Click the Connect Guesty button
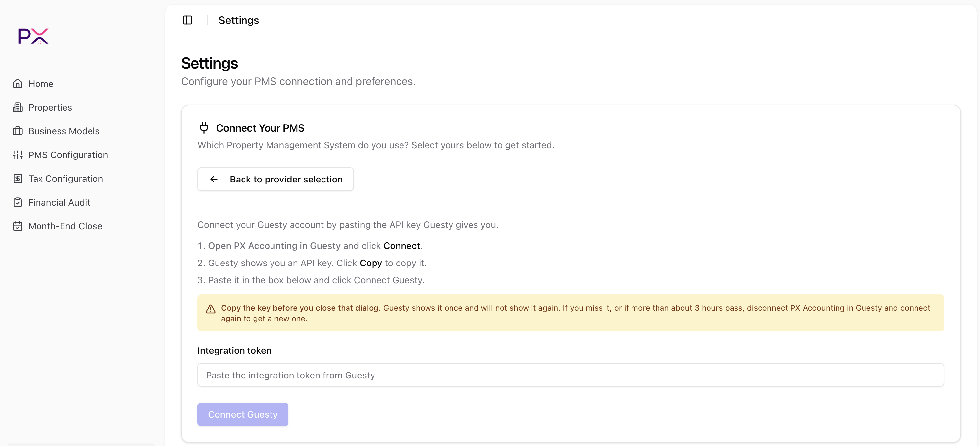 243,414
